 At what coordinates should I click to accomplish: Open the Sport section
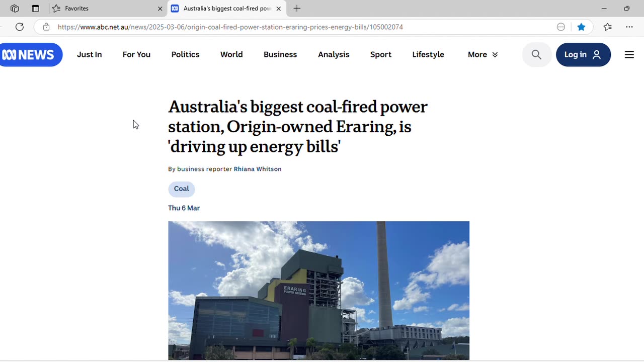(x=381, y=55)
